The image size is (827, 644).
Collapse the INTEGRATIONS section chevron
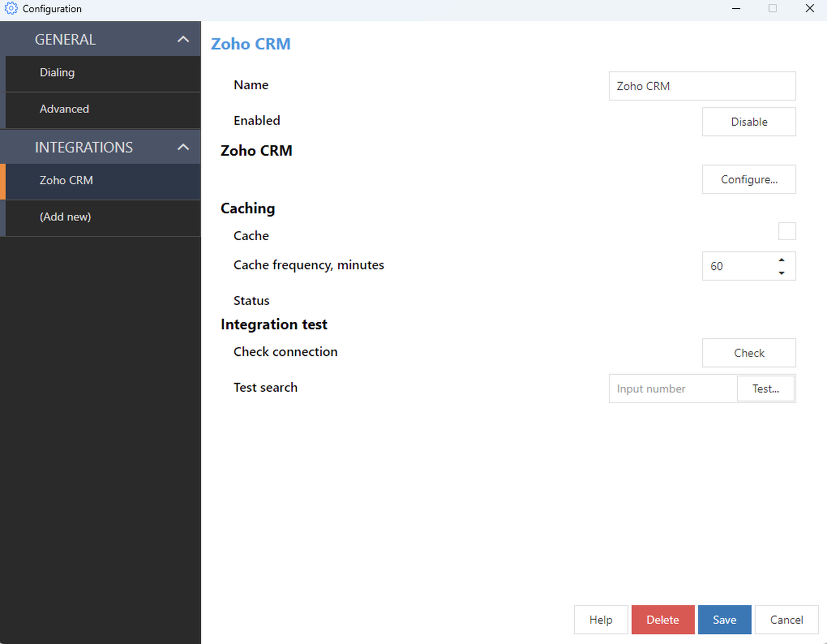pos(183,147)
